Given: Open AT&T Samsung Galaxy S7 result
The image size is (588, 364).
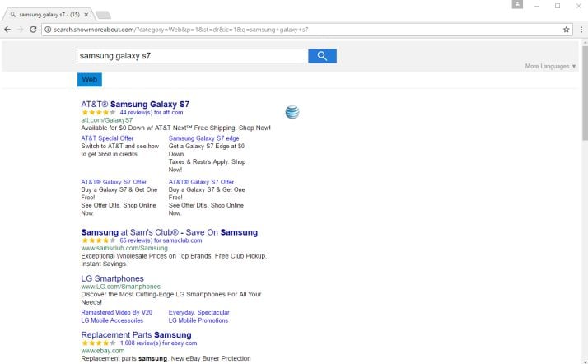Looking at the screenshot, I should coord(135,105).
